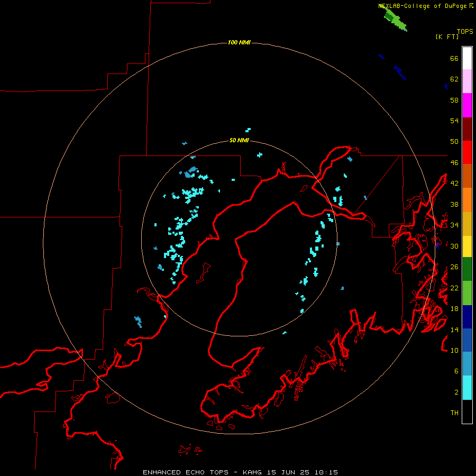Click the 6 legend value
This screenshot has width=476, height=476.
[456, 371]
